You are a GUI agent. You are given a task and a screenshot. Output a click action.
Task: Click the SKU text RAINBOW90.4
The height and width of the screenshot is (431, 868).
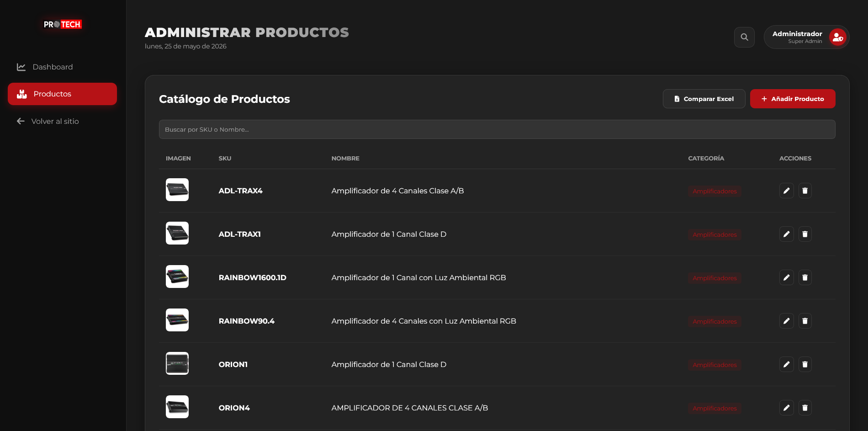[246, 321]
